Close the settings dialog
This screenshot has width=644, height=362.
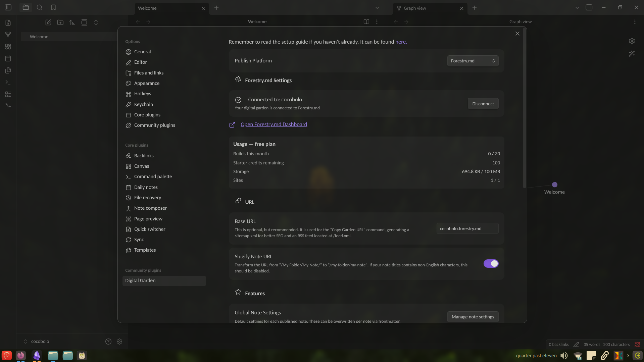click(x=517, y=34)
